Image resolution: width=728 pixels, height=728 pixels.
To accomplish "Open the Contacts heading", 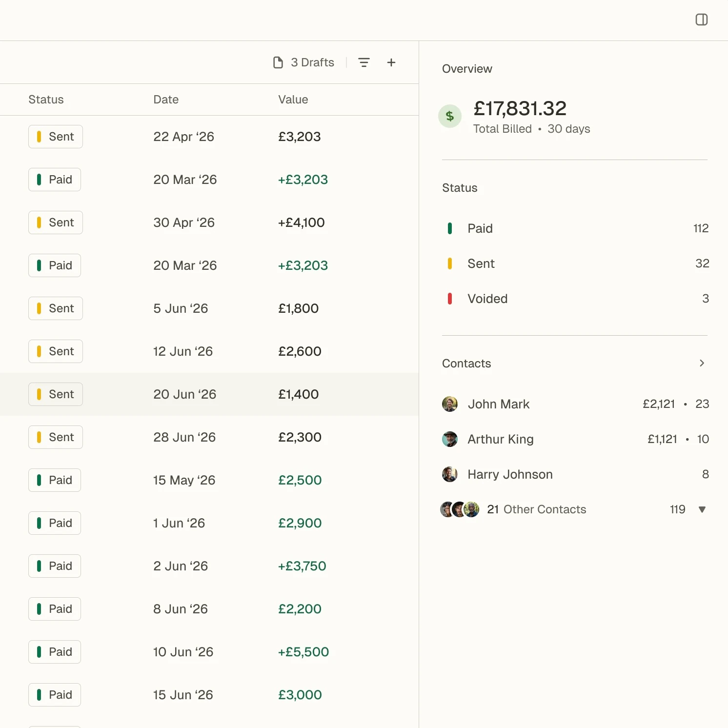I will click(466, 364).
